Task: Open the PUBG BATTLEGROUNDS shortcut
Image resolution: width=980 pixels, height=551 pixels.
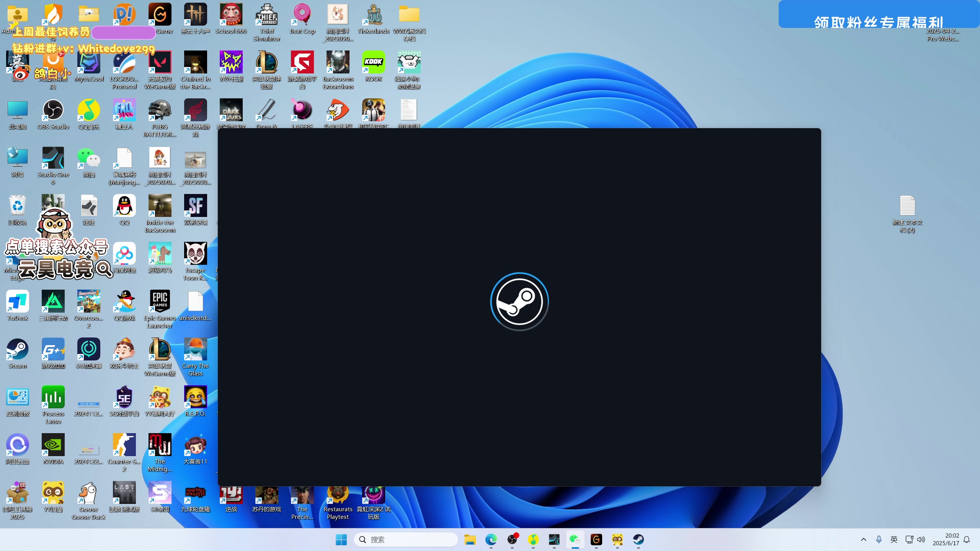Action: [160, 118]
